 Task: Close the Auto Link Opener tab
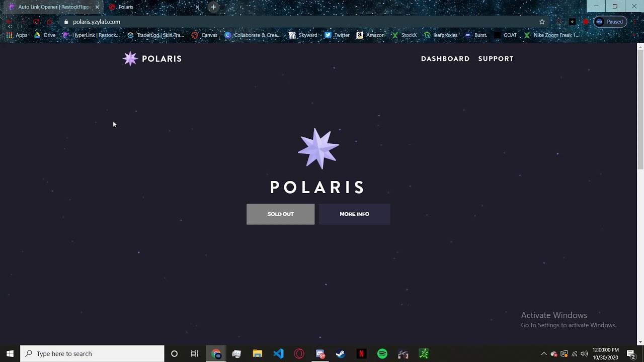point(97,7)
